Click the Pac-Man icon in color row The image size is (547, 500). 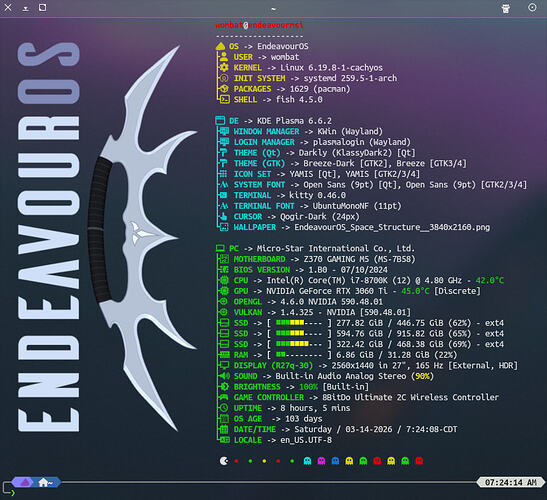click(x=224, y=461)
